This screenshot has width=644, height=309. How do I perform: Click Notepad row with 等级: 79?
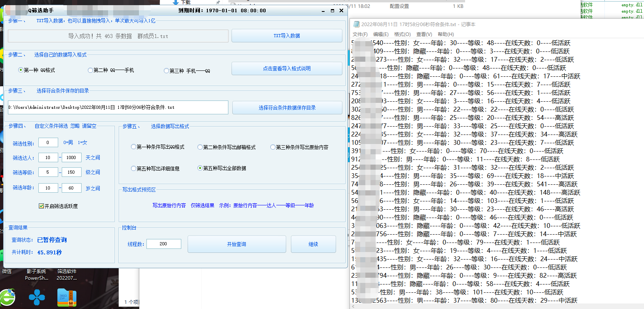456,242
